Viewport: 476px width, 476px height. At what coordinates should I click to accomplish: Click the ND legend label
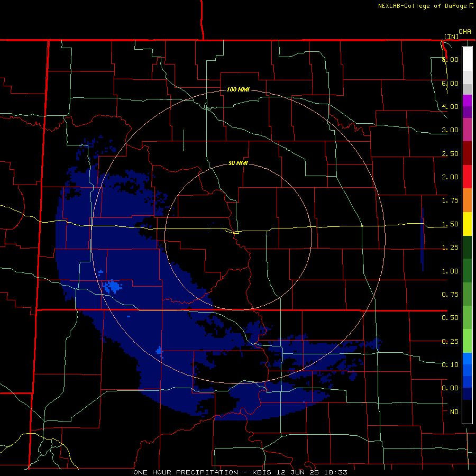pos(454,412)
